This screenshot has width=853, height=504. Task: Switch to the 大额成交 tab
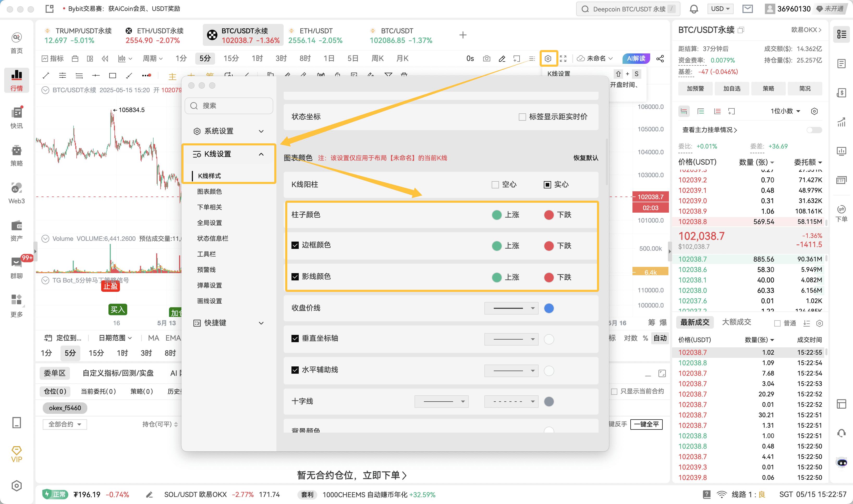click(736, 322)
